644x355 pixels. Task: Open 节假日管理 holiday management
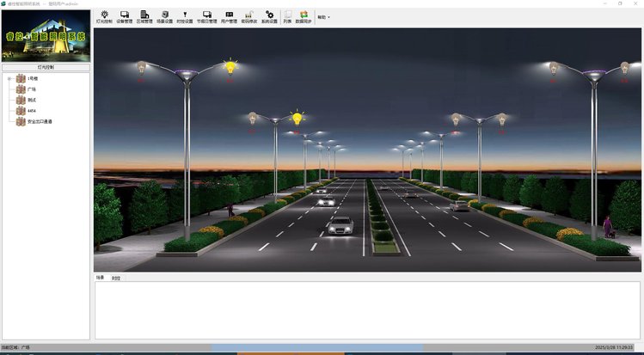(207, 16)
